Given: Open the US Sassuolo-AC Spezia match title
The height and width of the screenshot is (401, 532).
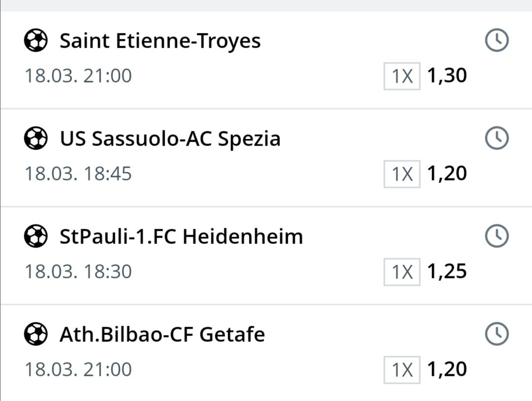Looking at the screenshot, I should click(170, 139).
